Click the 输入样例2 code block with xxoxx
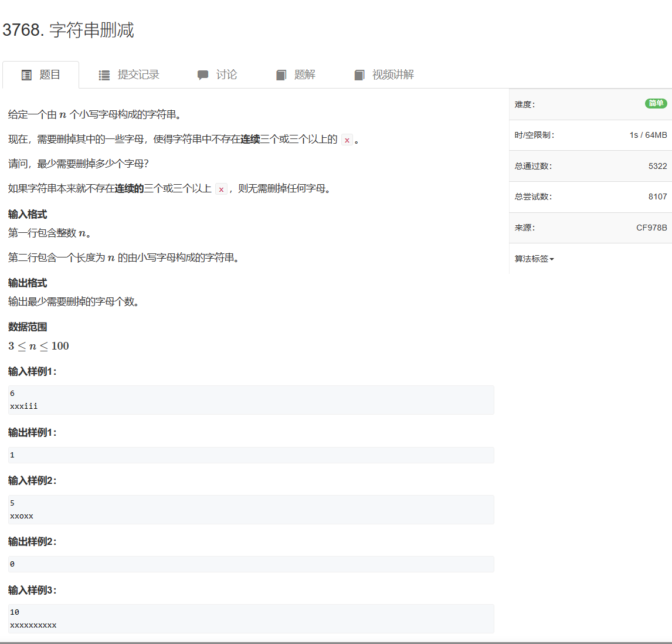Screen dimensions: 672x644 click(251, 510)
